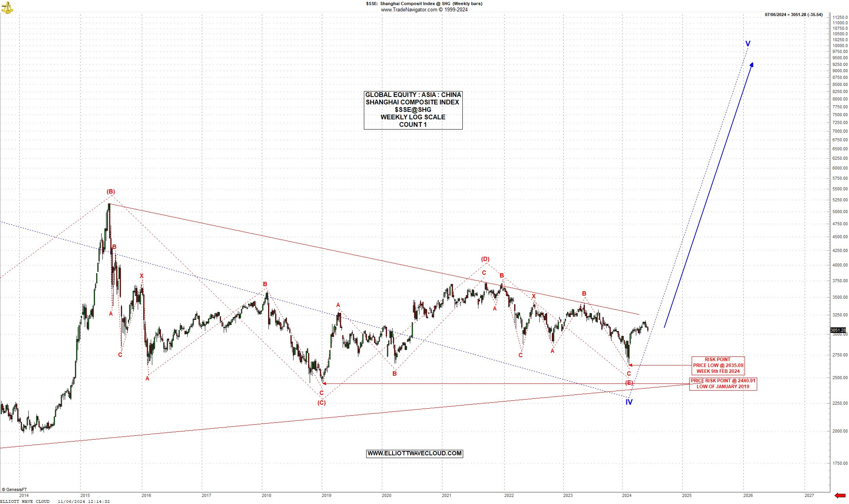The width and height of the screenshot is (849, 504).
Task: Click the blue wave V label
Action: (748, 44)
